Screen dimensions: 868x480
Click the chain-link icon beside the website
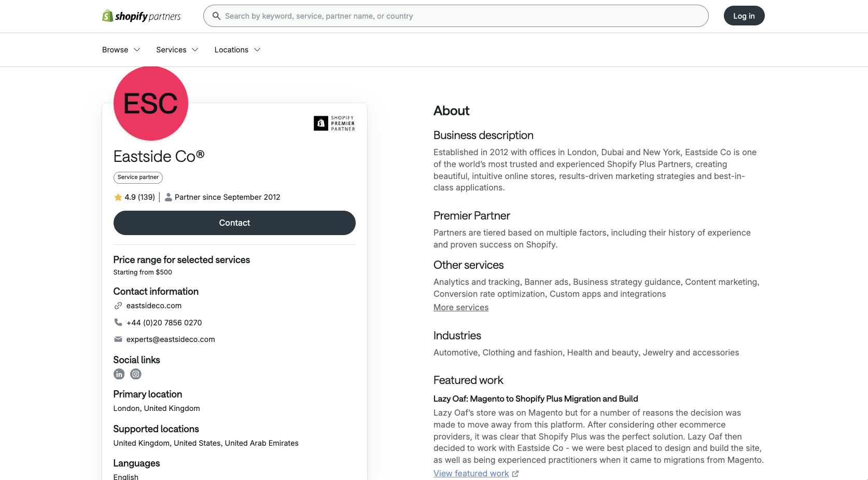coord(118,306)
